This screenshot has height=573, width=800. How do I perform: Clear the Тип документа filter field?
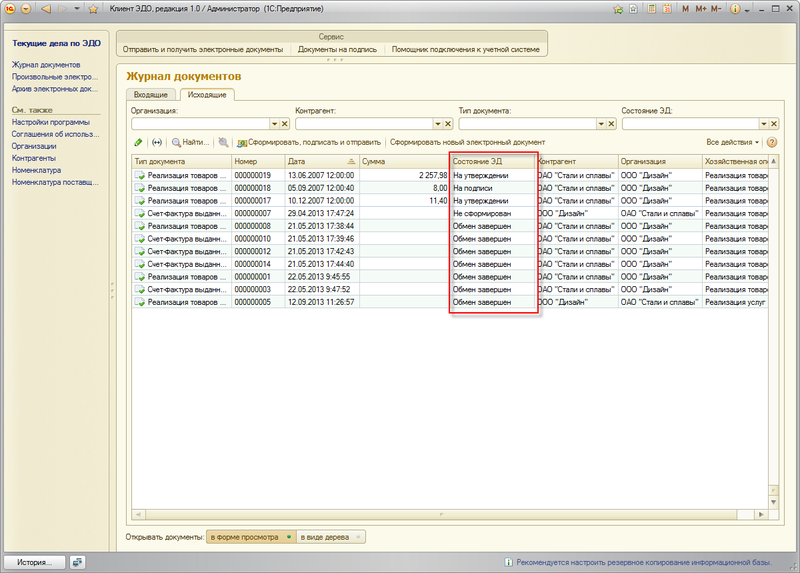[611, 123]
